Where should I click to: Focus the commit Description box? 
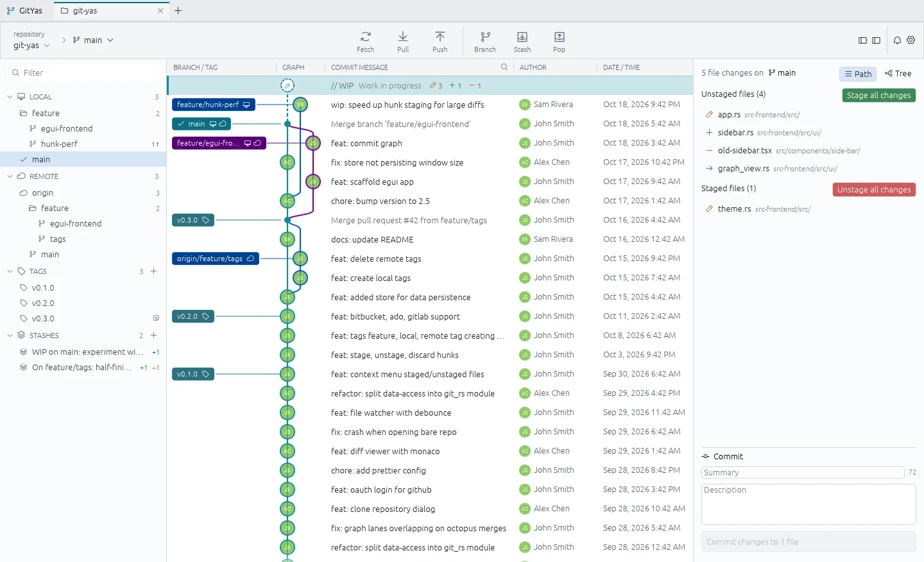coord(809,504)
